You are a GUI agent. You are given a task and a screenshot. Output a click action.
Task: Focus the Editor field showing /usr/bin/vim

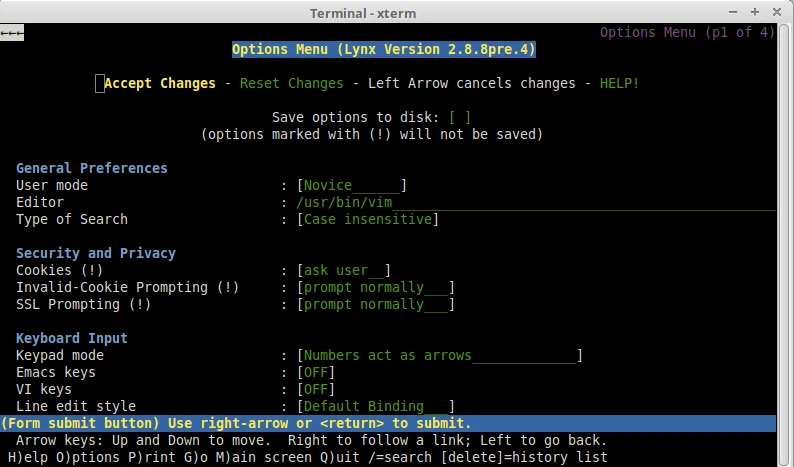click(x=536, y=202)
